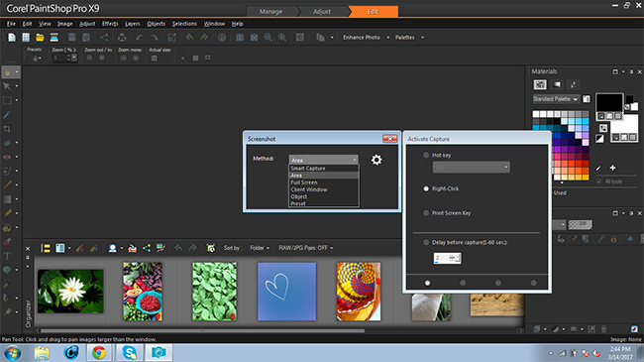644x362 pixels.
Task: Toggle the All tools checkbox
Action: [598, 181]
